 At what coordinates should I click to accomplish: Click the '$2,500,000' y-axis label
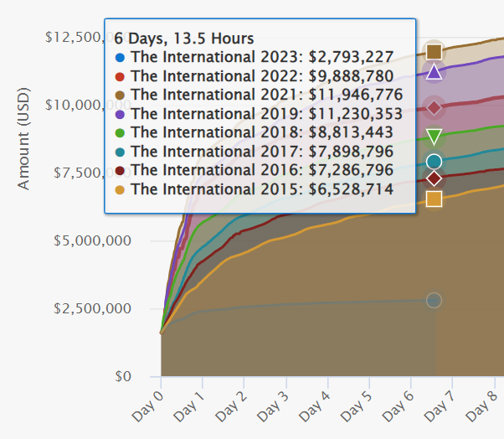pos(92,308)
